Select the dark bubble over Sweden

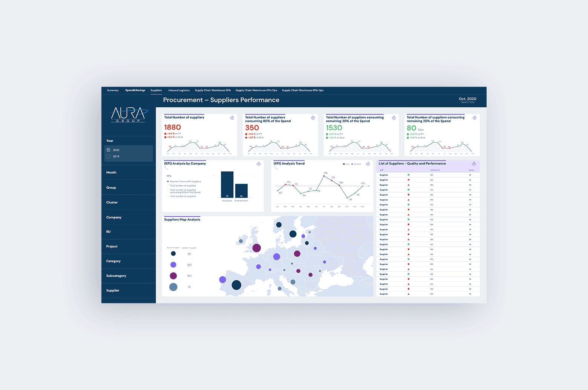pyautogui.click(x=293, y=234)
